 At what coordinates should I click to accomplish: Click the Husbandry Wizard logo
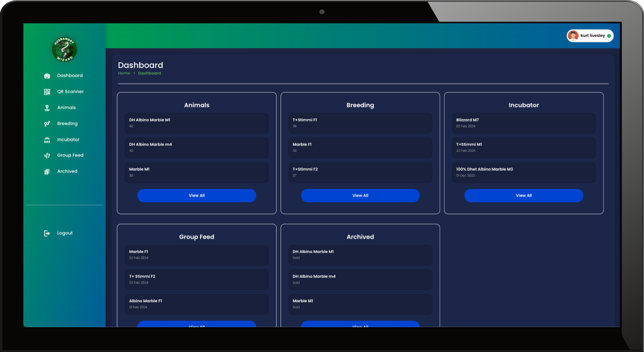(64, 50)
